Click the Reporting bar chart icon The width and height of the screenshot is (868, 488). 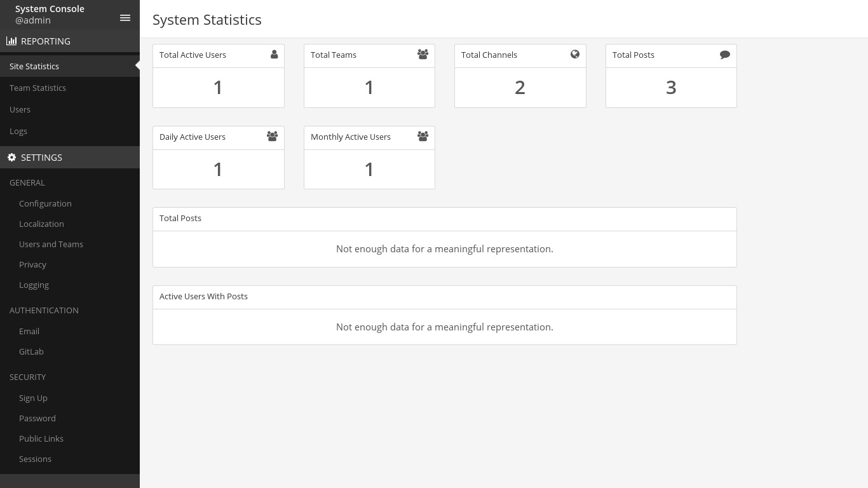pyautogui.click(x=11, y=41)
